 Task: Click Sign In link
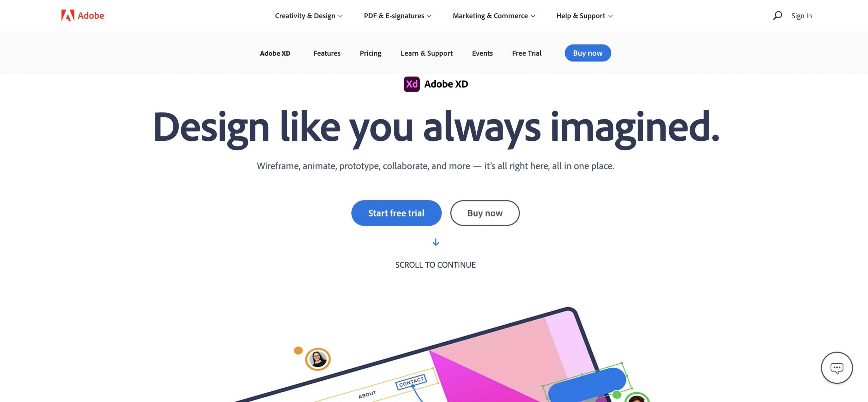[x=802, y=15]
